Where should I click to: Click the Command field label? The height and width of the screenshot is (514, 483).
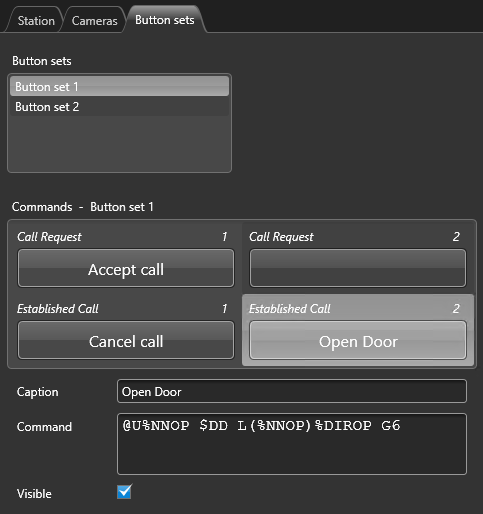[x=44, y=427]
